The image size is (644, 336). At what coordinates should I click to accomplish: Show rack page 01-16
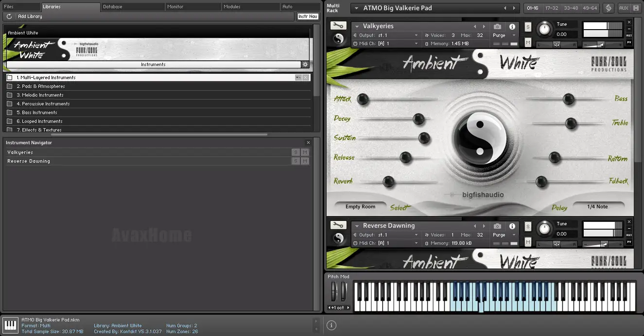533,8
